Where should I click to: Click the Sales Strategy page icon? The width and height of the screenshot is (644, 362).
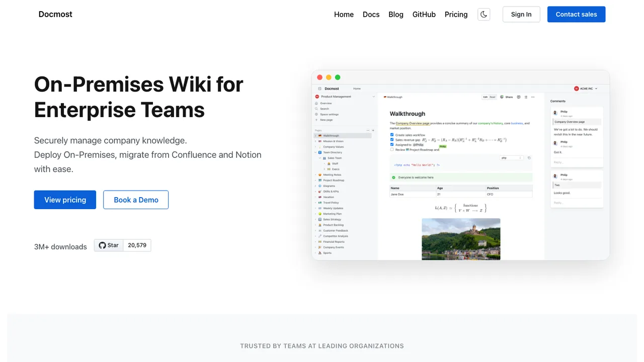coord(320,219)
